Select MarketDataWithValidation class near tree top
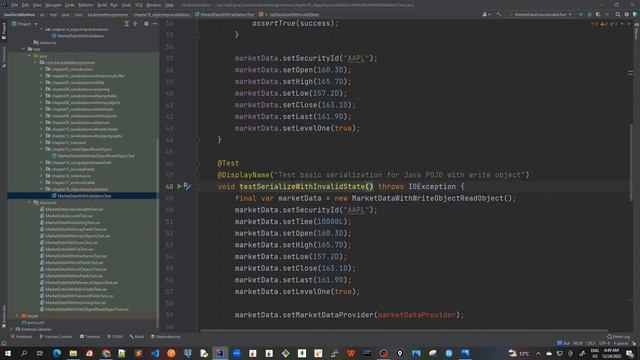Viewport: 640px width, 360px height. (78, 36)
